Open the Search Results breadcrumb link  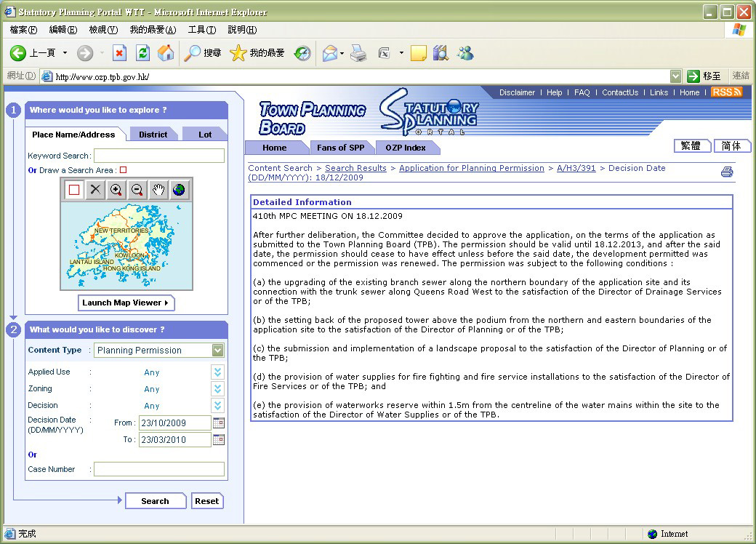[x=355, y=168]
